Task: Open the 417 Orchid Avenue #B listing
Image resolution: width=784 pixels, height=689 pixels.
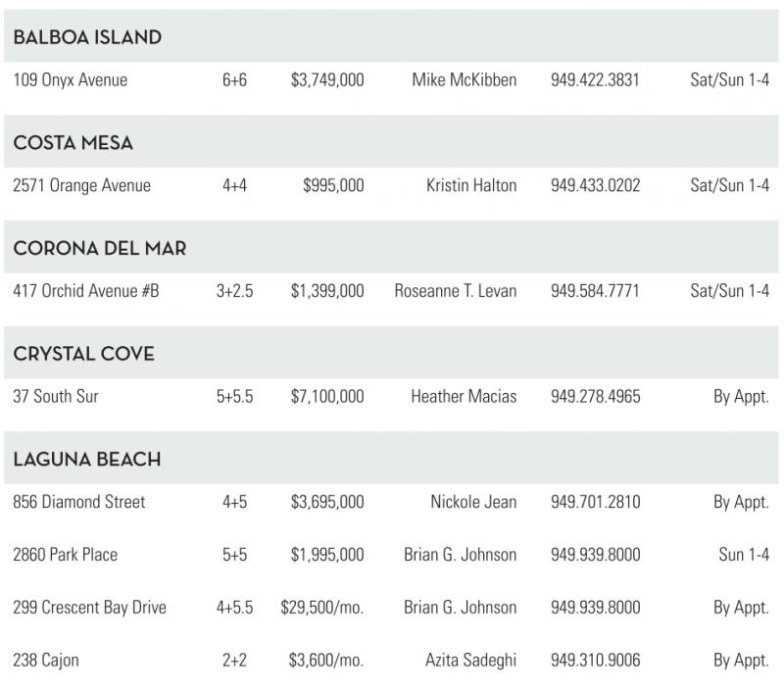Action: pyautogui.click(x=85, y=291)
